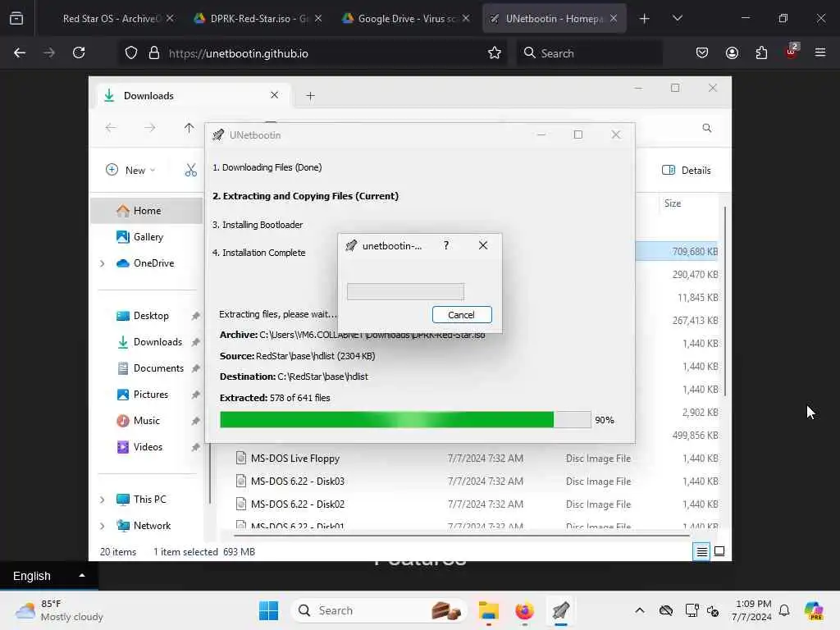The width and height of the screenshot is (840, 630).
Task: Open Videos quick access folder
Action: (148, 447)
